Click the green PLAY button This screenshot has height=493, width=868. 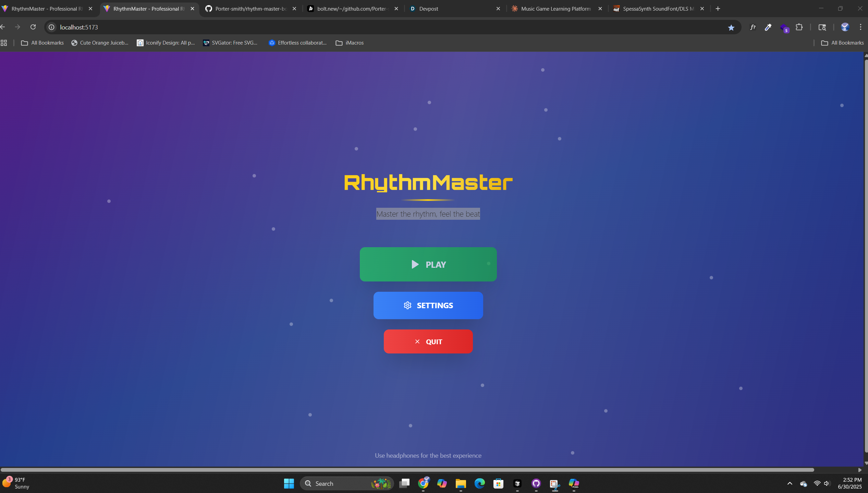coord(428,264)
